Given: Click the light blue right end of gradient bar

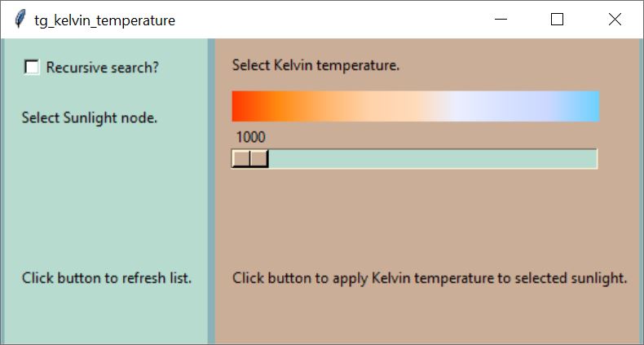Looking at the screenshot, I should [x=587, y=106].
